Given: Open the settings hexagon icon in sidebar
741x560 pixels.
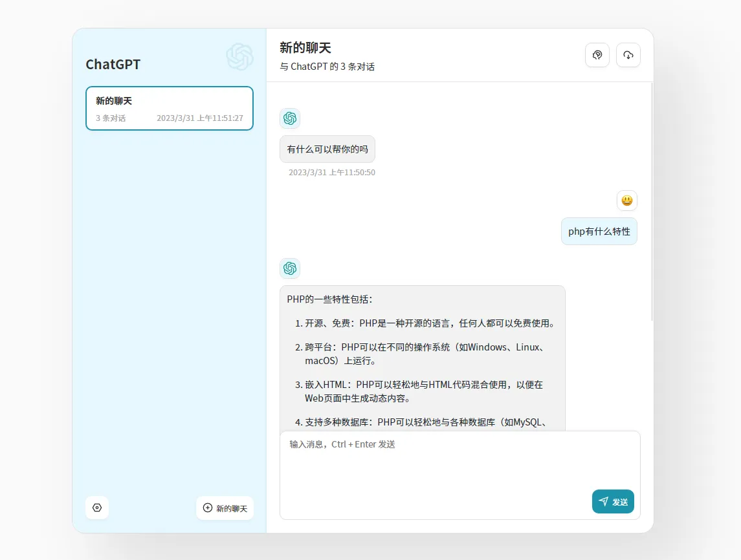Looking at the screenshot, I should click(97, 508).
